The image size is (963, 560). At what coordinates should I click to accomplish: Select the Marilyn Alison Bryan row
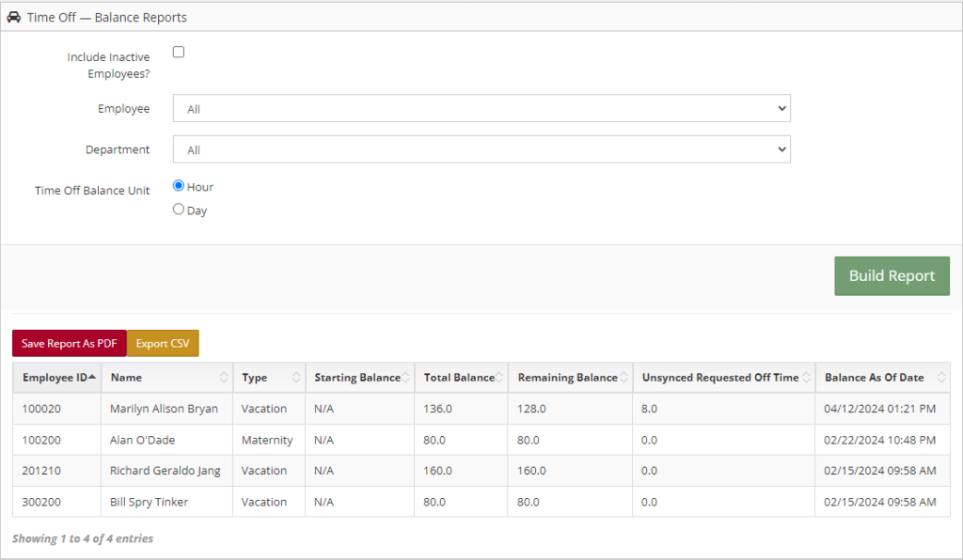(481, 409)
